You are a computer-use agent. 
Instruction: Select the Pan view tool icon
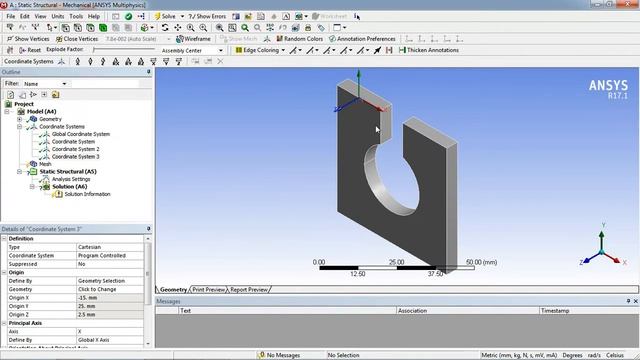tap(178, 28)
